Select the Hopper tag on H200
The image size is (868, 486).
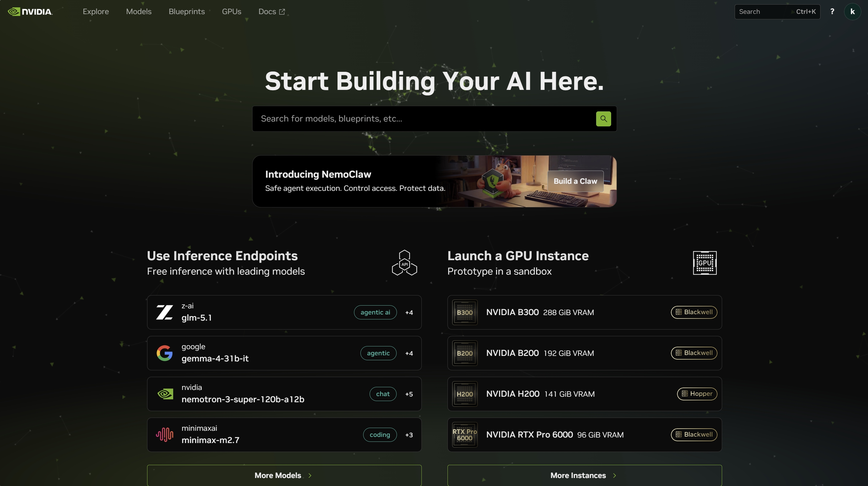[697, 394]
